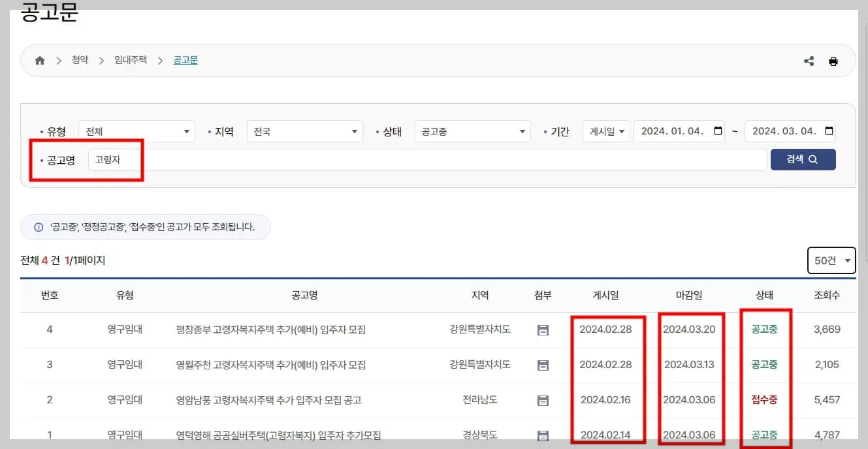Select 청약 in the breadcrumb navigation
This screenshot has width=868, height=449.
click(x=80, y=60)
